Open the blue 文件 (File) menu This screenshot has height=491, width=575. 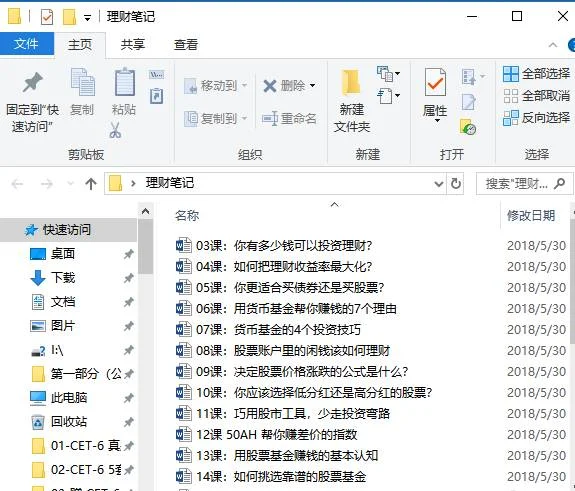(x=27, y=44)
